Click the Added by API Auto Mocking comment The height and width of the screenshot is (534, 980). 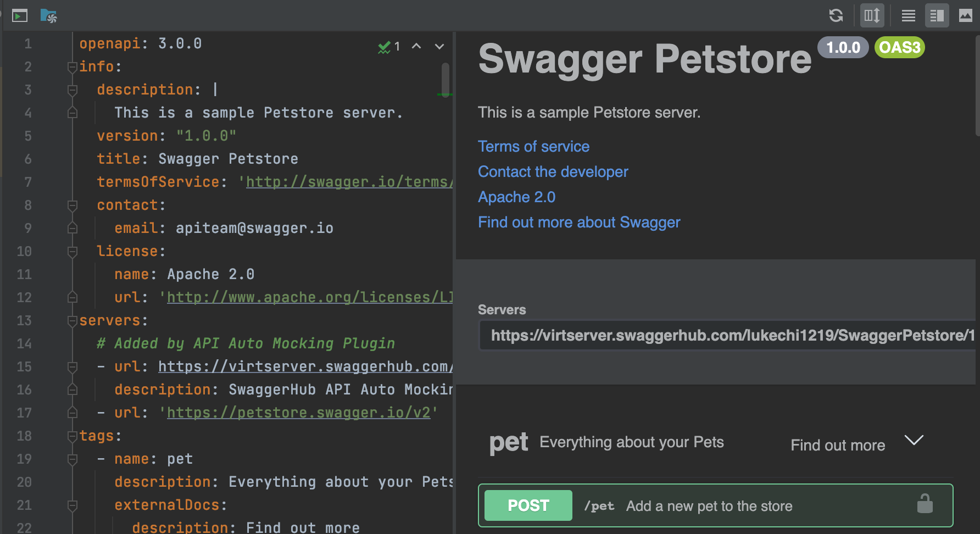pyautogui.click(x=246, y=343)
